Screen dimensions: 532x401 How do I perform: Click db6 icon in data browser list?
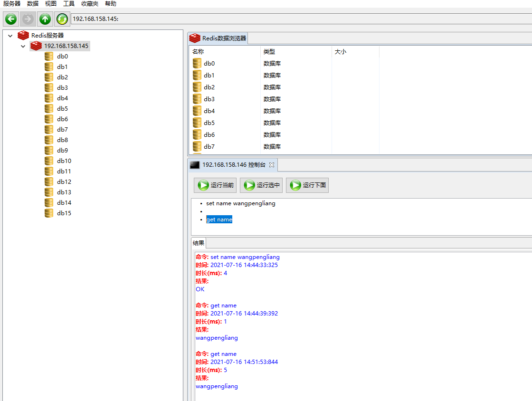pyautogui.click(x=197, y=134)
